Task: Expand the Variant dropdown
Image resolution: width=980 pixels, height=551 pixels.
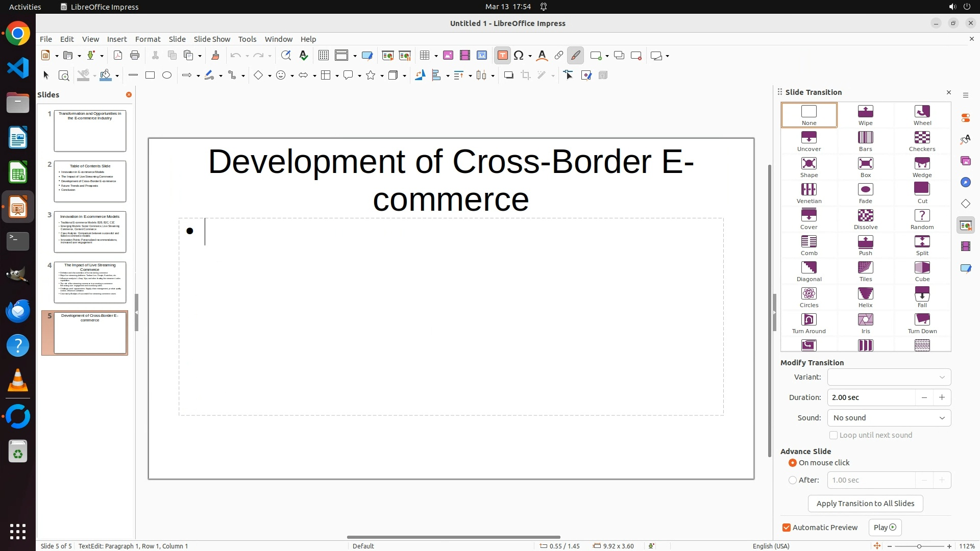Action: point(889,377)
